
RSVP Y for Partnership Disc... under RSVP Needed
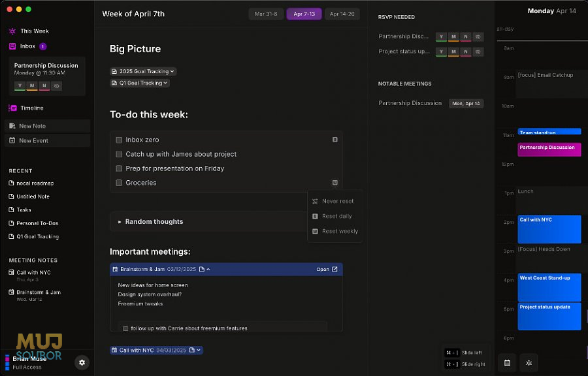442,37
